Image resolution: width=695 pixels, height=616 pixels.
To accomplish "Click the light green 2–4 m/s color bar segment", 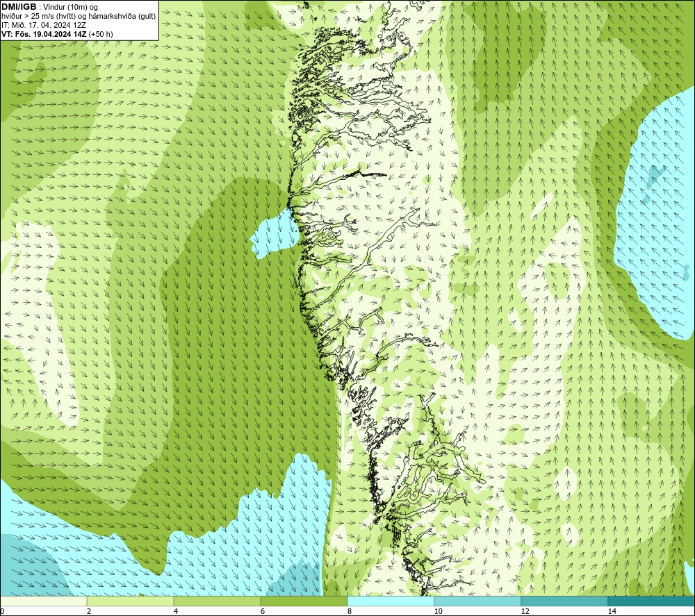I will click(131, 601).
